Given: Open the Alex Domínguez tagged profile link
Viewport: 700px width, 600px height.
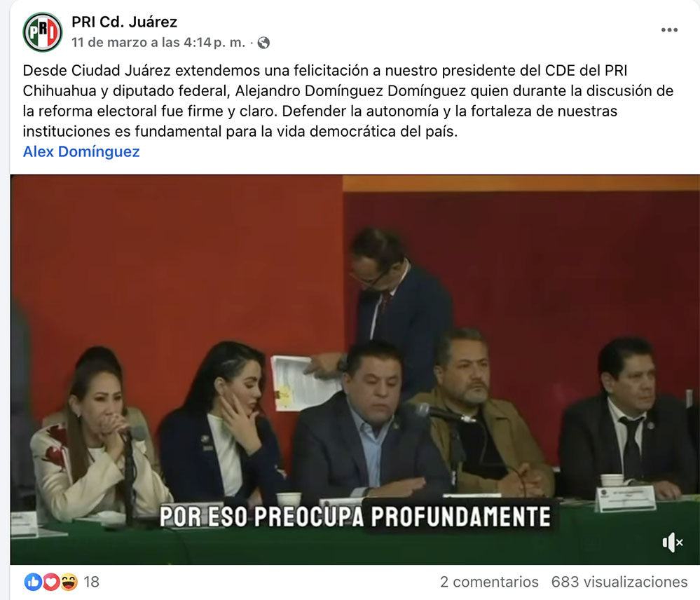Looking at the screenshot, I should pyautogui.click(x=81, y=152).
